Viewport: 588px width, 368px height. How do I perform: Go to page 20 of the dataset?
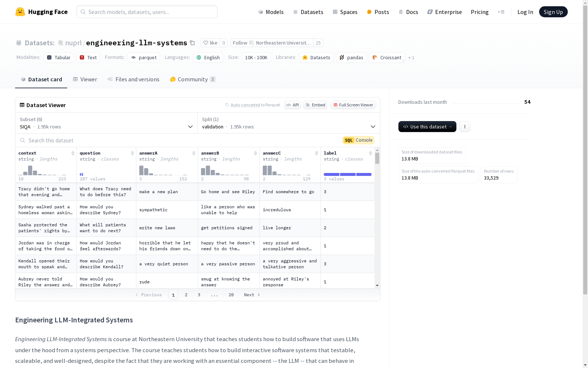coord(231,295)
